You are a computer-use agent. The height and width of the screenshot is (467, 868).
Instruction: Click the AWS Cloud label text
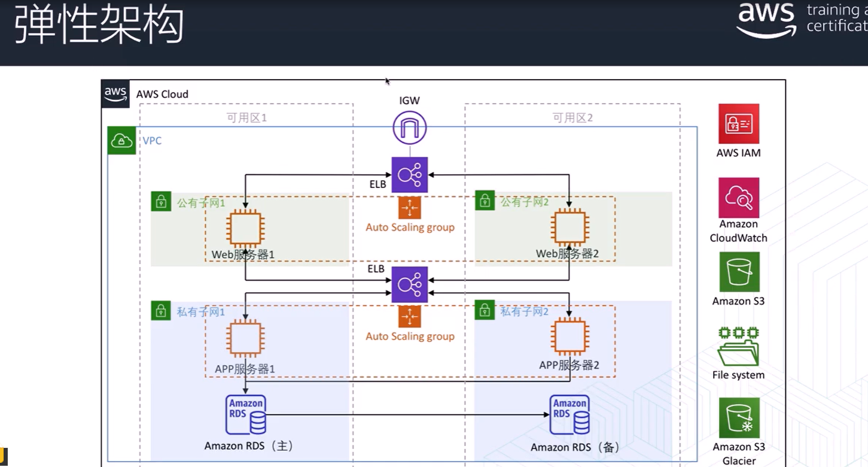[x=162, y=94]
